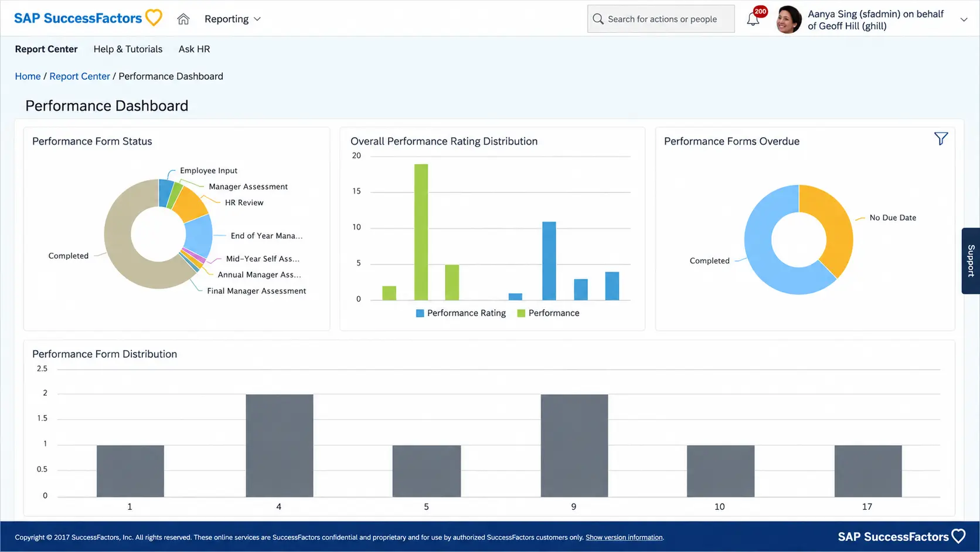The height and width of the screenshot is (552, 980).
Task: Click the HR Review chart label
Action: point(244,202)
